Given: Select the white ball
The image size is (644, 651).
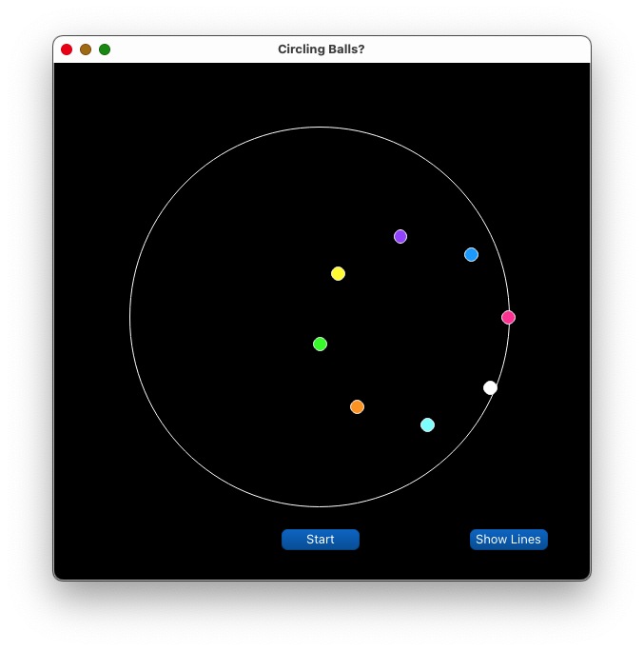Looking at the screenshot, I should coord(490,387).
